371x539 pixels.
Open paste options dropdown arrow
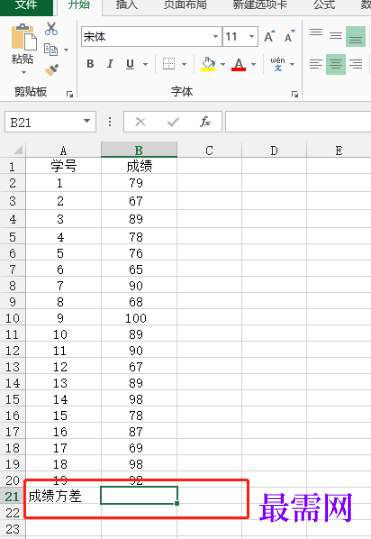24,73
